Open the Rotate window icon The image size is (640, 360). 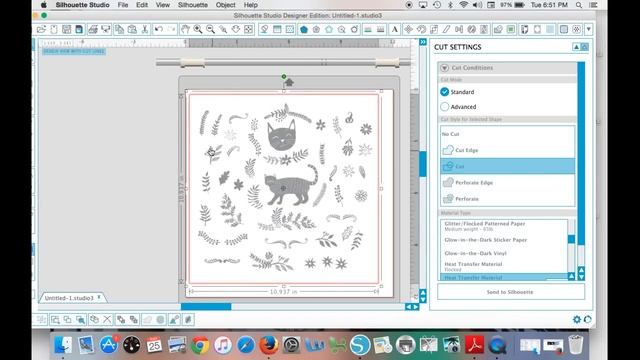pos(421,29)
